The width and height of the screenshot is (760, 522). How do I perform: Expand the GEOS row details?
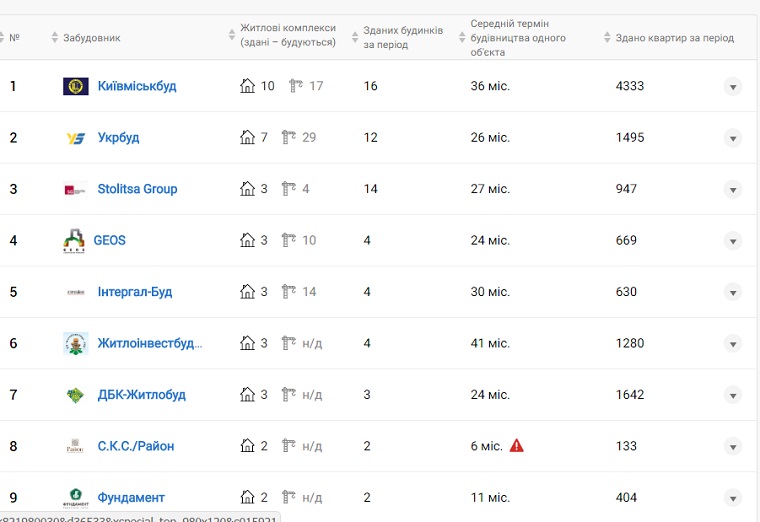(x=733, y=241)
